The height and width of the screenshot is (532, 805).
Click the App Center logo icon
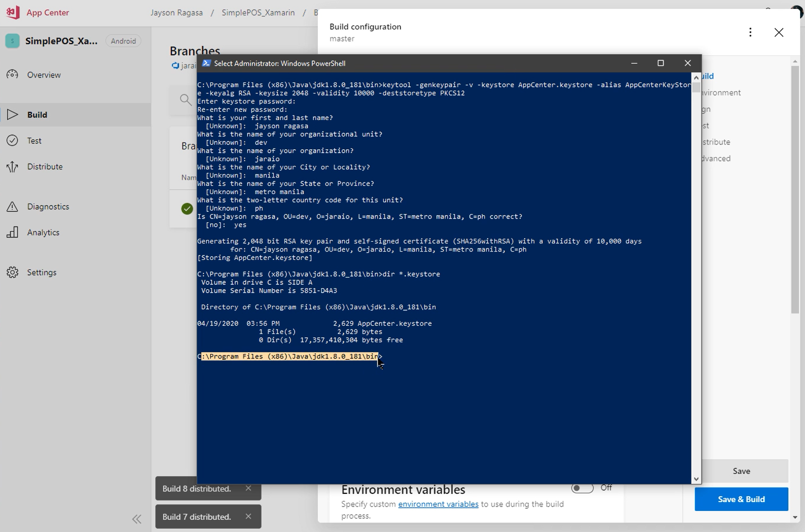click(13, 12)
